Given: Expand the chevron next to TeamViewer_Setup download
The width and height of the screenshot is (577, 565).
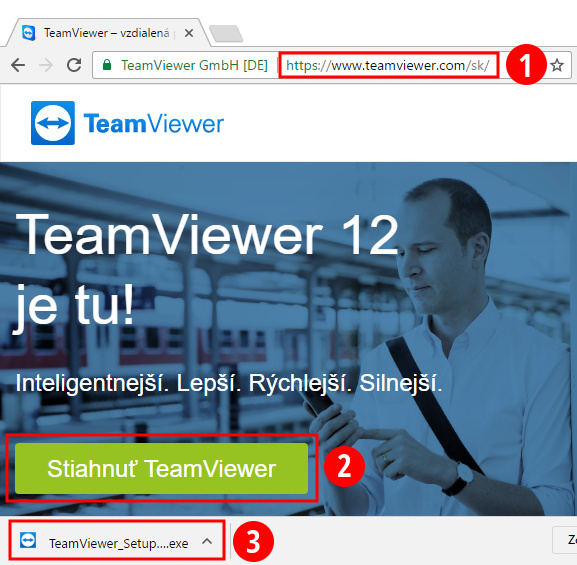Looking at the screenshot, I should click(x=207, y=541).
